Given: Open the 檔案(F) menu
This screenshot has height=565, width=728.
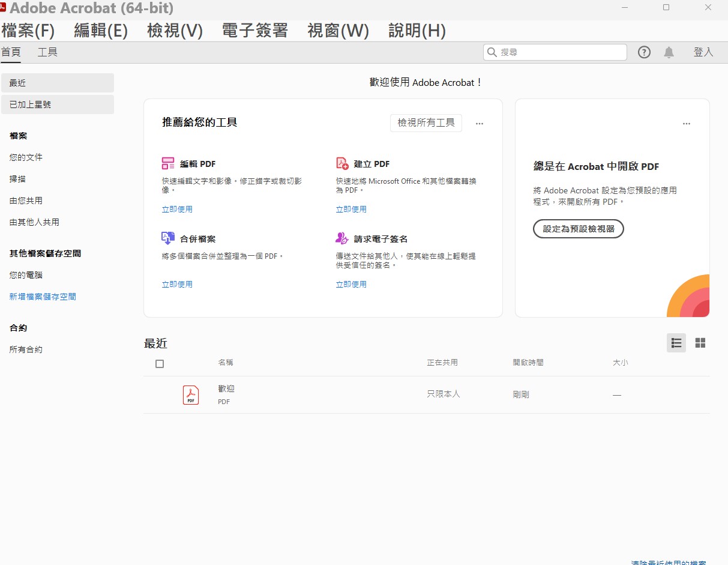Looking at the screenshot, I should click(x=28, y=31).
